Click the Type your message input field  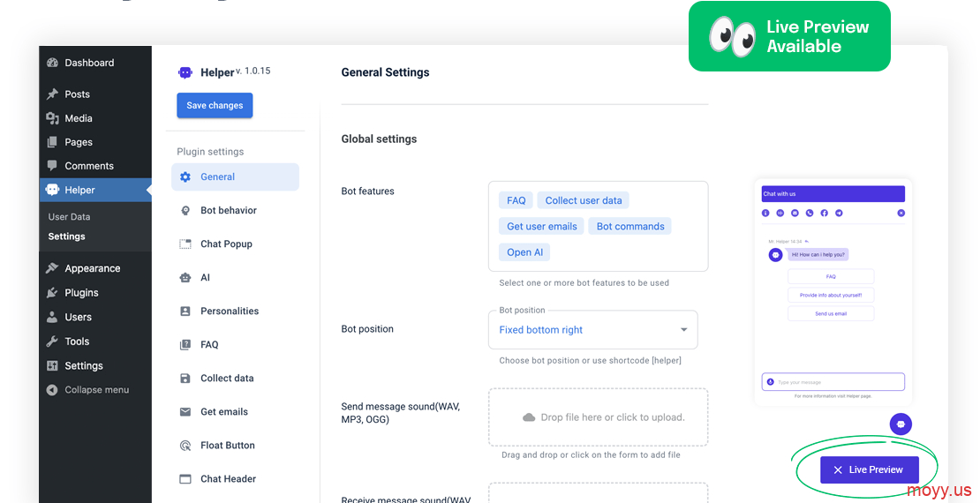(834, 382)
